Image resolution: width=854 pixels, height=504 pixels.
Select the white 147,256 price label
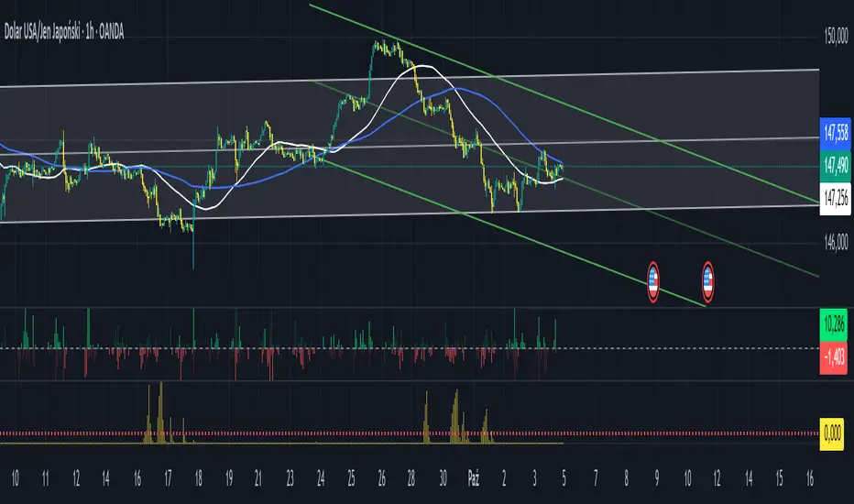(x=836, y=198)
